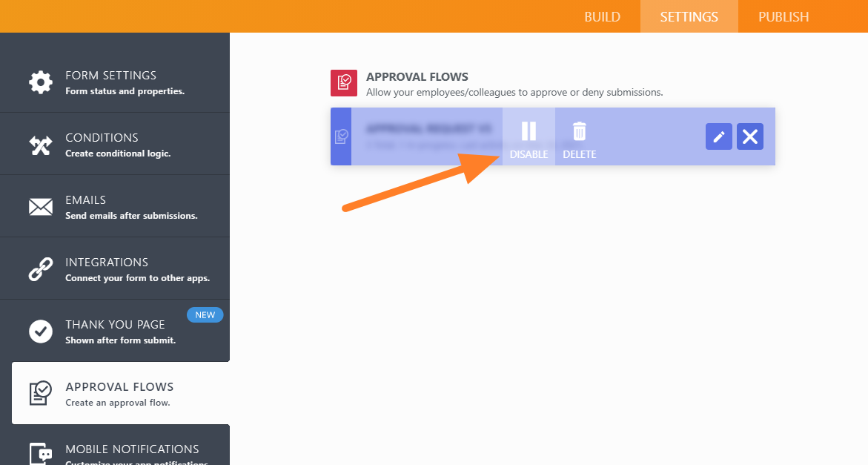The image size is (868, 465).
Task: Click the NEW badge on Thank You Page
Action: 205,315
